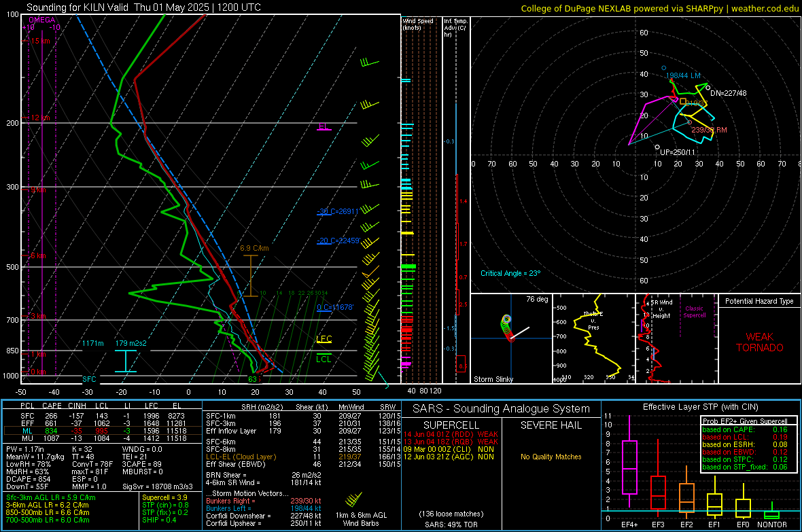Select the magenta EL level label

[324, 126]
